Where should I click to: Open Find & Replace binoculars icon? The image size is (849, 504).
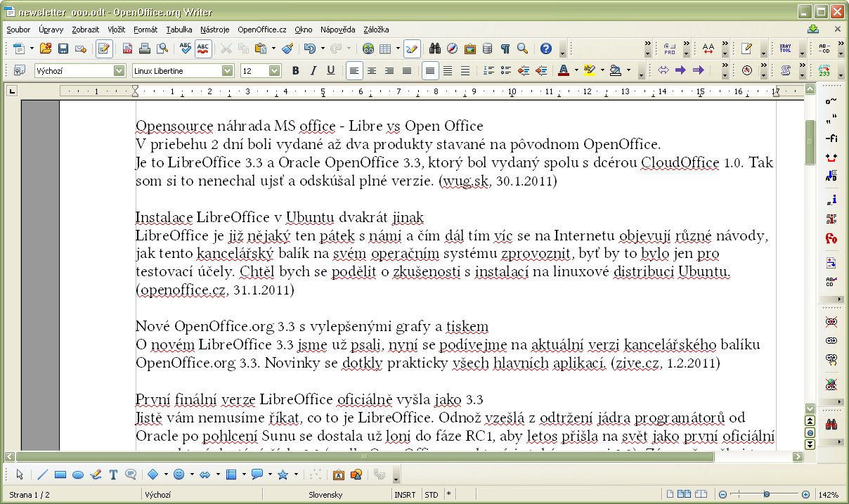(435, 49)
